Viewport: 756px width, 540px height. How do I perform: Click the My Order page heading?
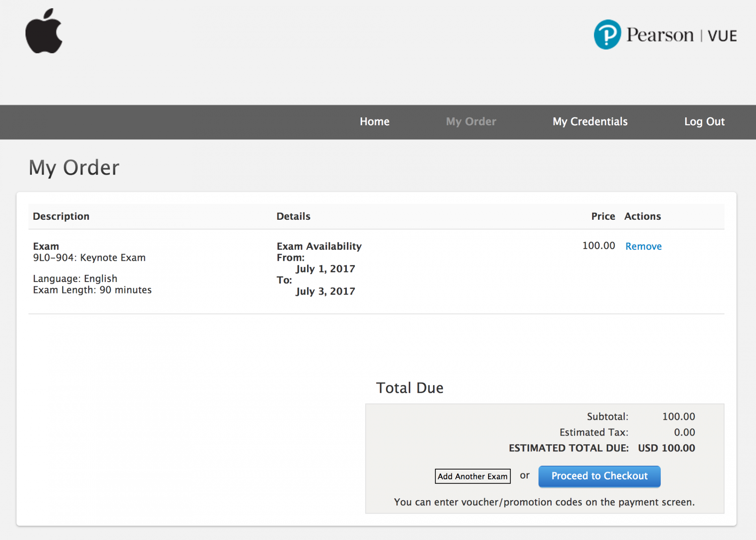pyautogui.click(x=74, y=168)
